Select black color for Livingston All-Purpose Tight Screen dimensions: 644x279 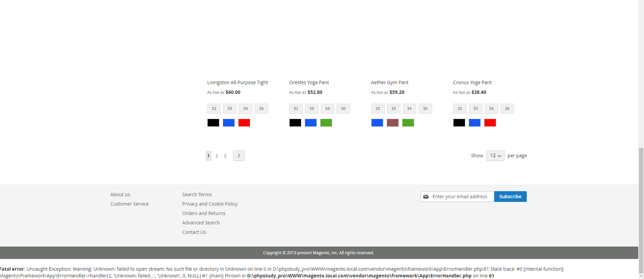[213, 123]
